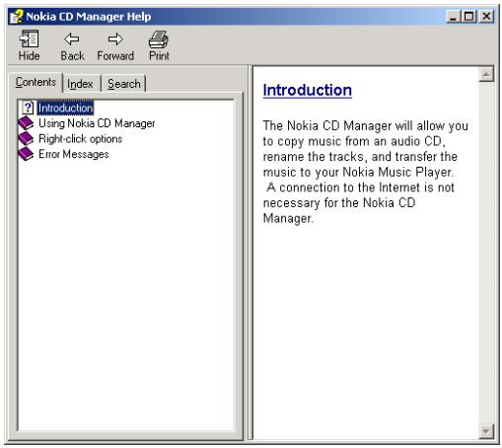Image resolution: width=502 pixels, height=448 pixels.
Task: Minimize the Nokia CD Manager Help window
Action: [x=454, y=16]
